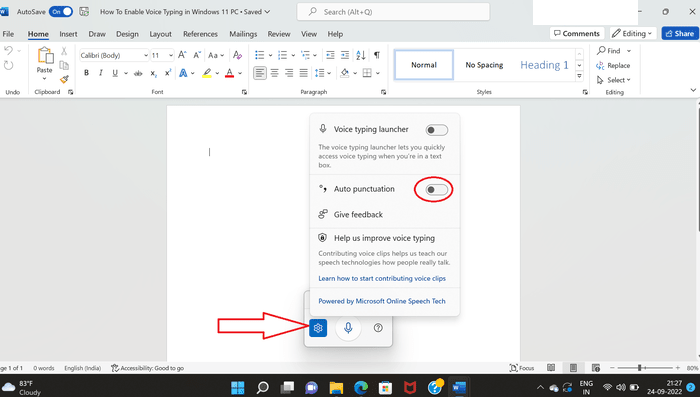
Task: Toggle Bold formatting in the Font group
Action: click(x=86, y=73)
